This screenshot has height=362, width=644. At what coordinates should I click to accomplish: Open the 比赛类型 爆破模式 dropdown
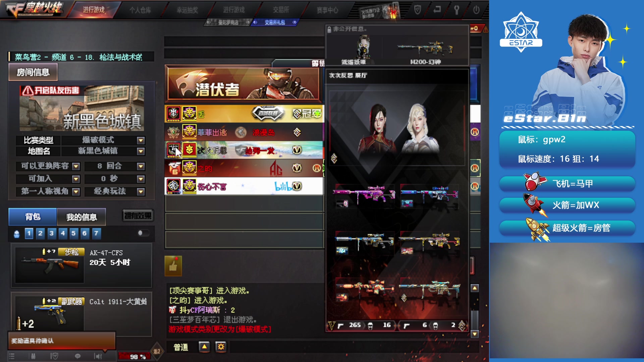[141, 140]
